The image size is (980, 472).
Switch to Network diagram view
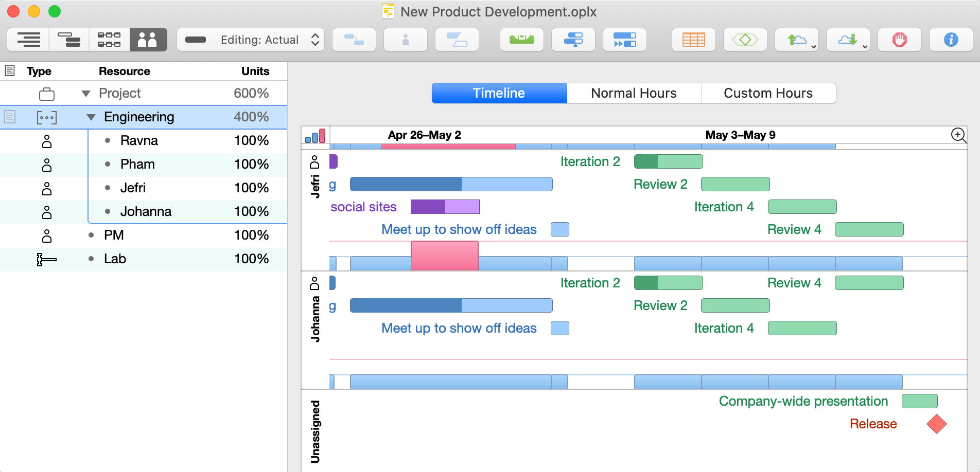[x=109, y=40]
